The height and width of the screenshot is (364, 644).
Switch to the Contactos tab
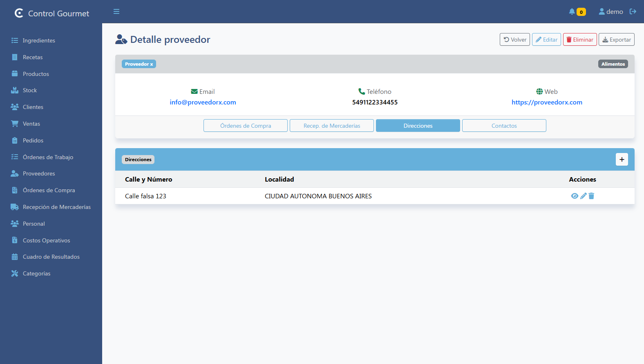(x=504, y=126)
